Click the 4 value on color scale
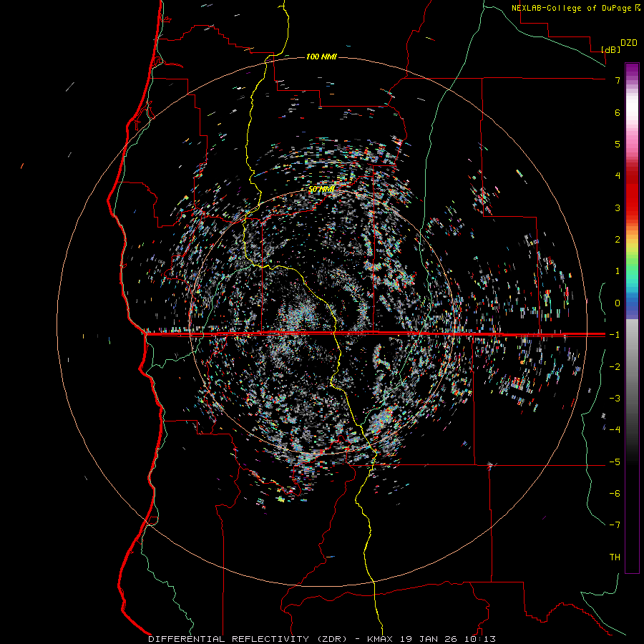Image resolution: width=644 pixels, height=644 pixels. click(618, 176)
